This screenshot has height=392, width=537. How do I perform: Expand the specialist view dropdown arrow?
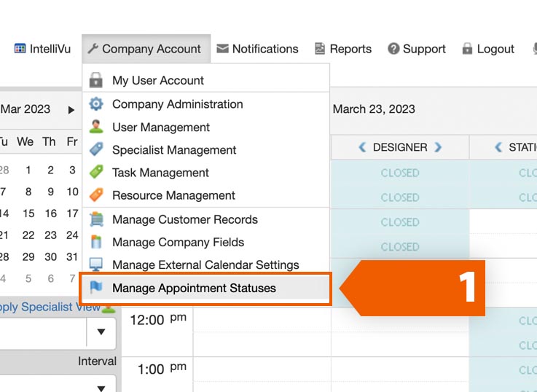[101, 332]
